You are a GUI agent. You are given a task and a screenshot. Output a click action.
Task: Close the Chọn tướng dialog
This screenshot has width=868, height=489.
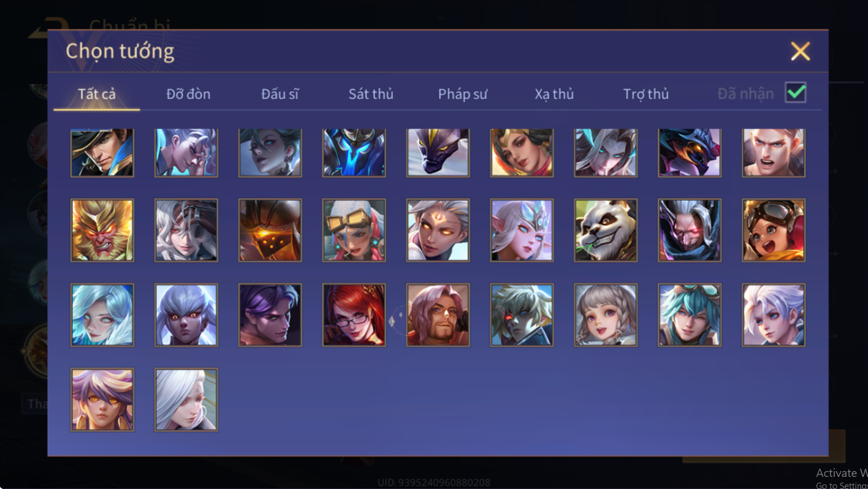point(800,51)
